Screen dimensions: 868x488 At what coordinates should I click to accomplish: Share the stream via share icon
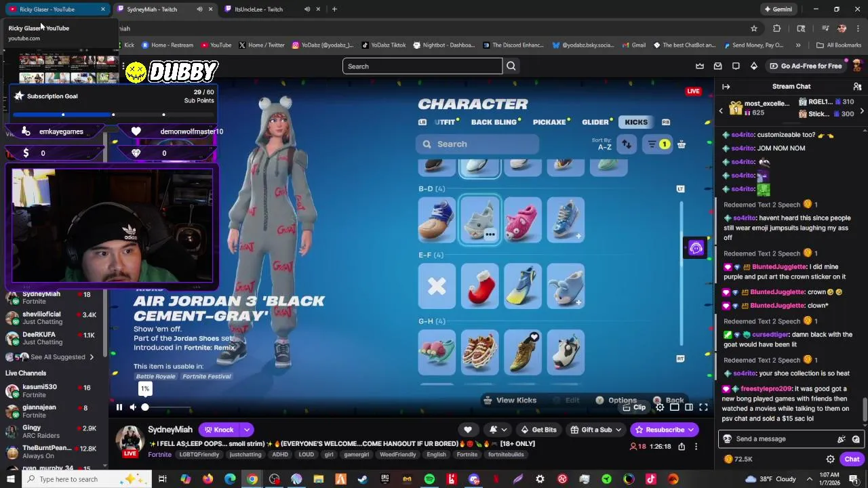pyautogui.click(x=682, y=447)
